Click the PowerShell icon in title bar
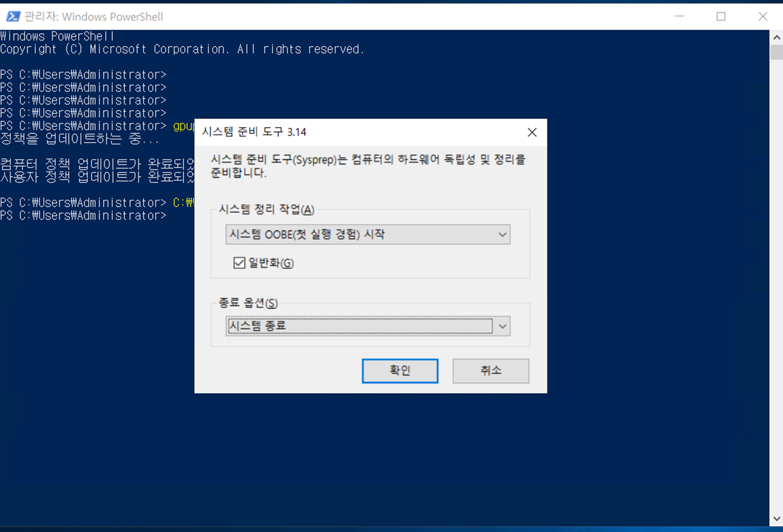 tap(13, 17)
